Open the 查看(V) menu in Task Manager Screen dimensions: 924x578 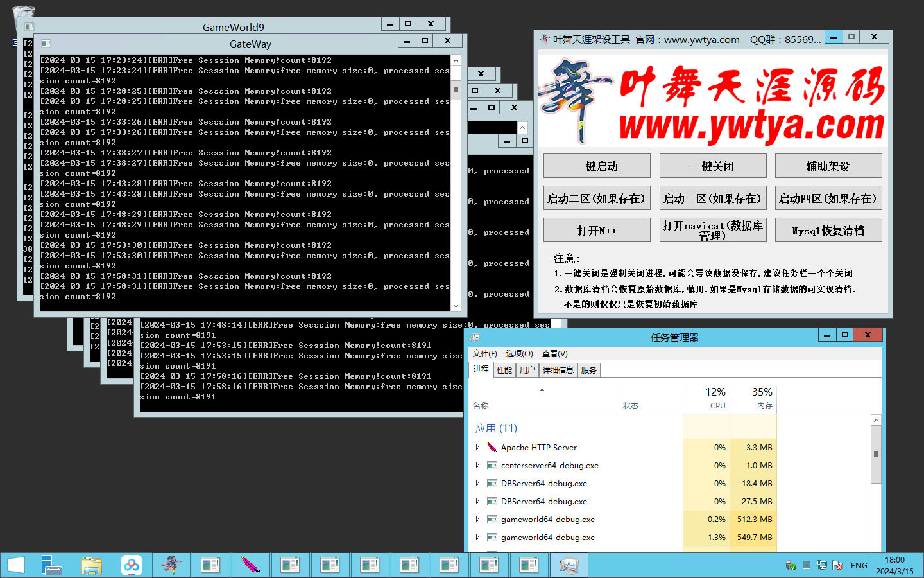pos(554,354)
